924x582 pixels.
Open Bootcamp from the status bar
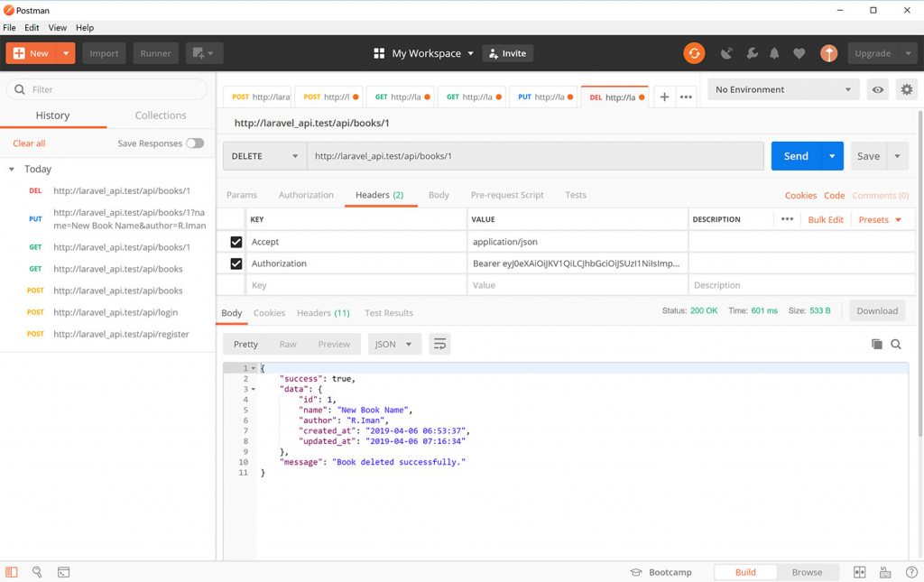coord(661,572)
